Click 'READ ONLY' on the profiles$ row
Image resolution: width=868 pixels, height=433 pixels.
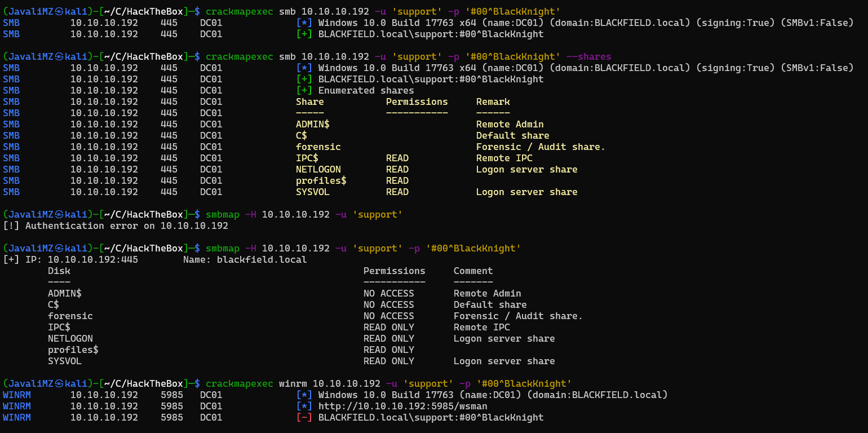389,350
